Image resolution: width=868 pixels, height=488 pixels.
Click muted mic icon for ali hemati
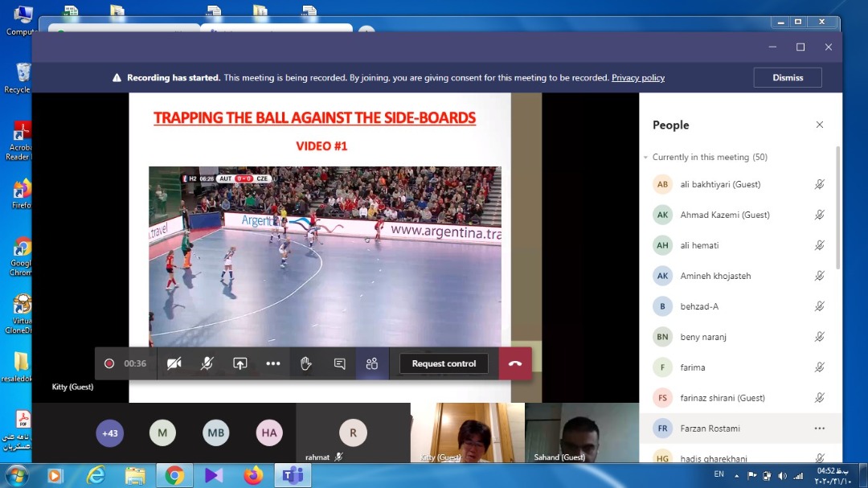(x=819, y=245)
